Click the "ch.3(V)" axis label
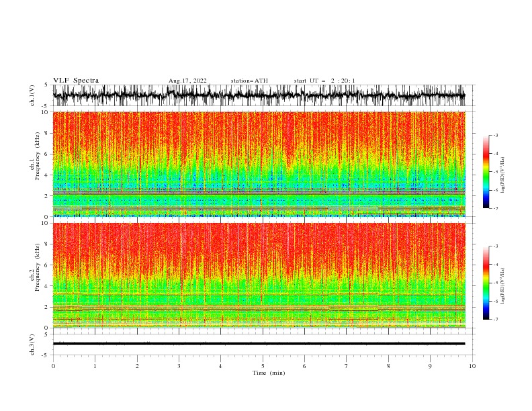Image resolution: width=532 pixels, height=411 pixels. 32,345
